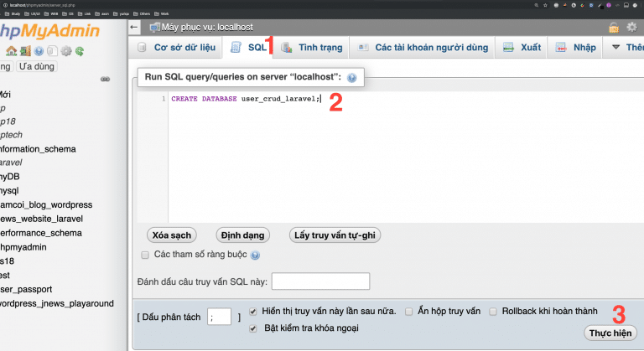This screenshot has width=644, height=351.
Task: Open Các tài khoản người dùng tab
Action: click(423, 47)
